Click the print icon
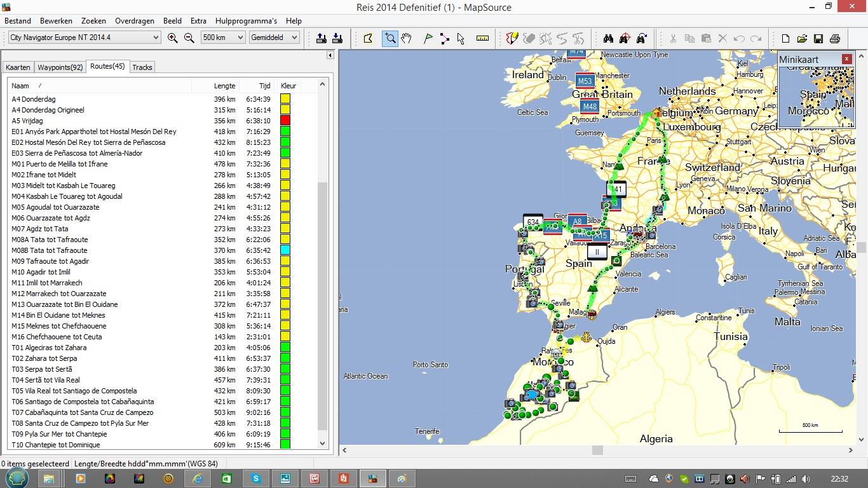Image resolution: width=868 pixels, height=488 pixels. click(835, 39)
